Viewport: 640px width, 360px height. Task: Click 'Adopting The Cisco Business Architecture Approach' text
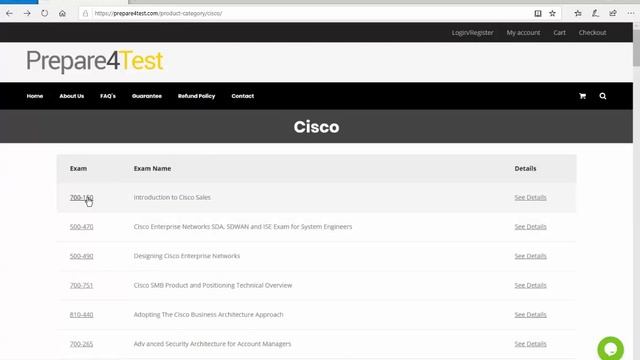coord(209,315)
